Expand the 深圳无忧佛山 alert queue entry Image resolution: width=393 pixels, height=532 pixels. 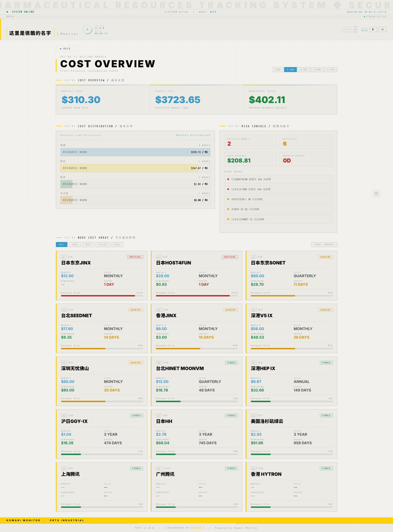tap(278, 199)
